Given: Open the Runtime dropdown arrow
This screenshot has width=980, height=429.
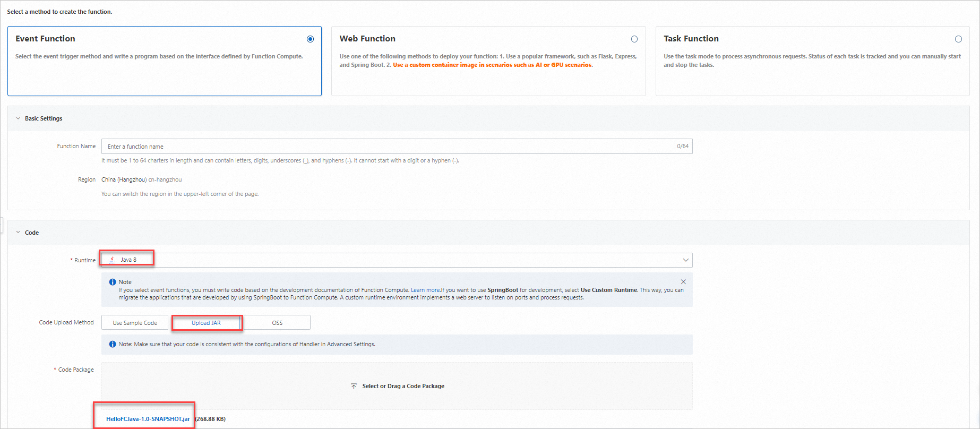Looking at the screenshot, I should pyautogui.click(x=685, y=260).
